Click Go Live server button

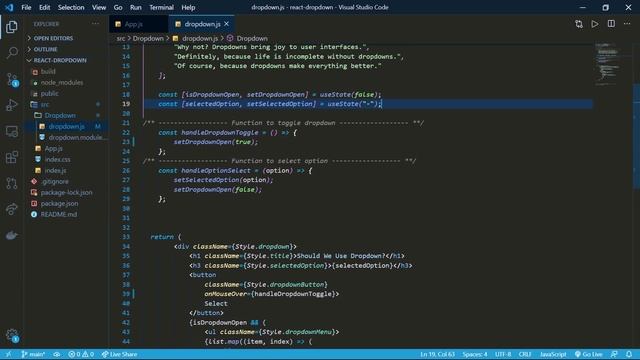[588, 354]
